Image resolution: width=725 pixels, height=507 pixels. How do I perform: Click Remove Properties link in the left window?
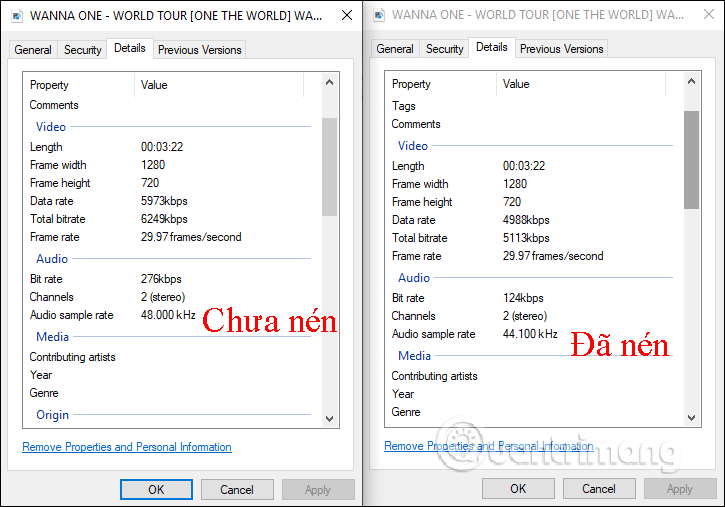pos(127,447)
